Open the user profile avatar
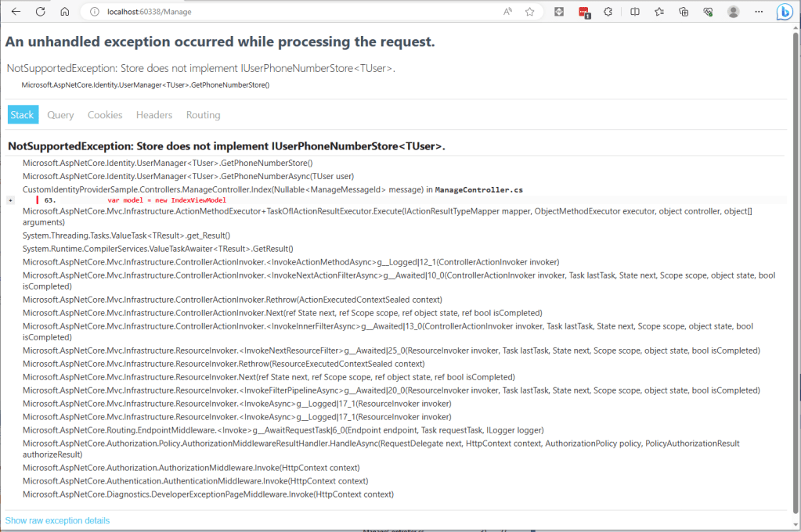 733,12
